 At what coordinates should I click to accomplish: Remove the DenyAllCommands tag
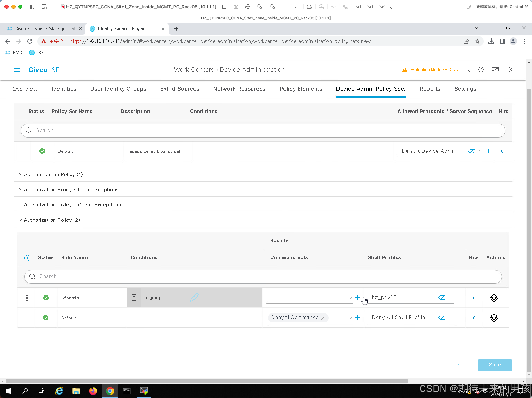[323, 318]
